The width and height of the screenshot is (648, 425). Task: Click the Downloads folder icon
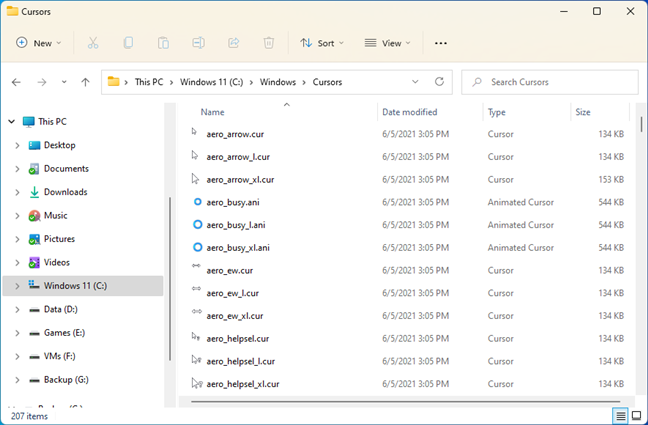34,192
